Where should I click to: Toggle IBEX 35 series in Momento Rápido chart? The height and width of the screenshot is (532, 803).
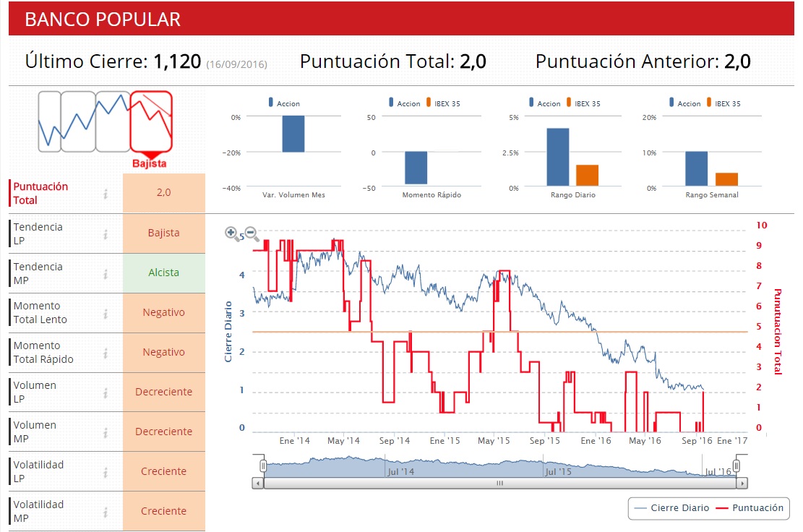pos(443,103)
